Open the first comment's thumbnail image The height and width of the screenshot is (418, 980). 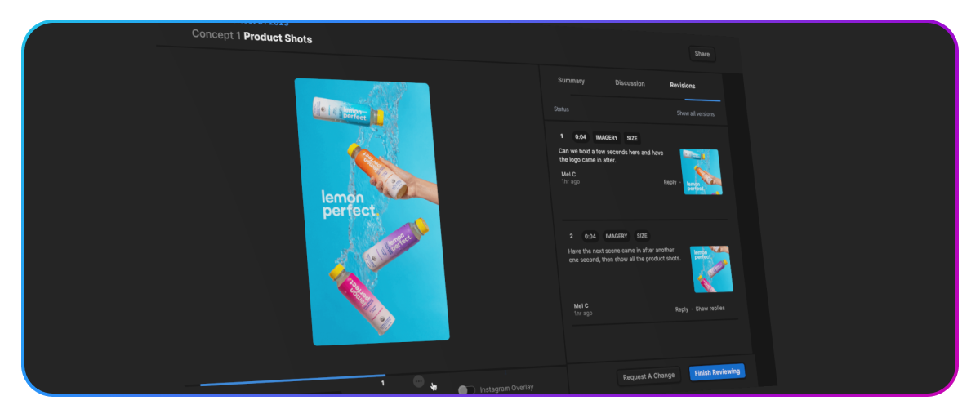pos(702,172)
